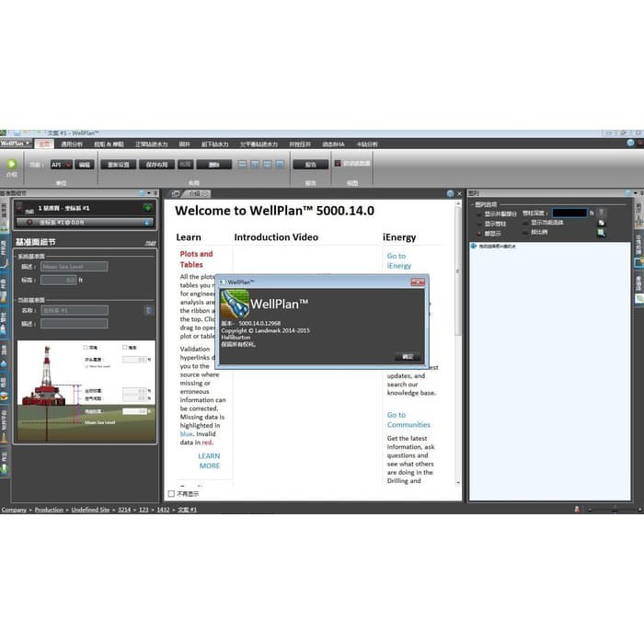Toggle the 不再显示 checkbox below welcome page
The height and width of the screenshot is (644, 644).
(x=171, y=494)
